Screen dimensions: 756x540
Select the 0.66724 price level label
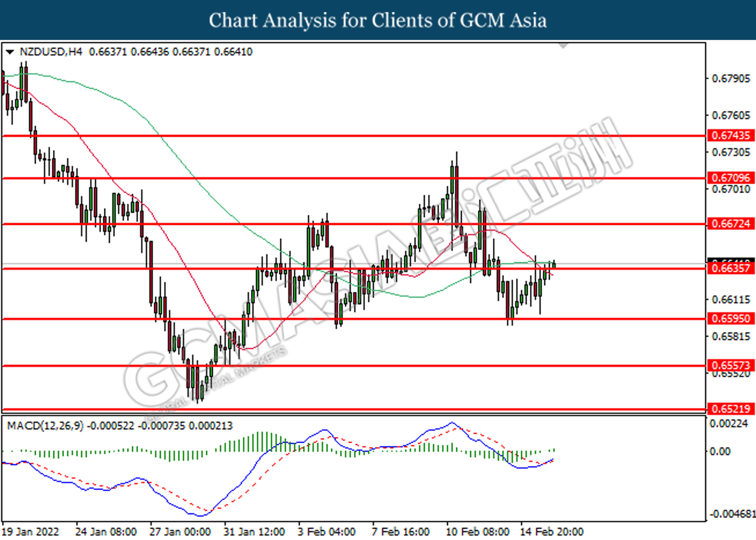[x=731, y=224]
